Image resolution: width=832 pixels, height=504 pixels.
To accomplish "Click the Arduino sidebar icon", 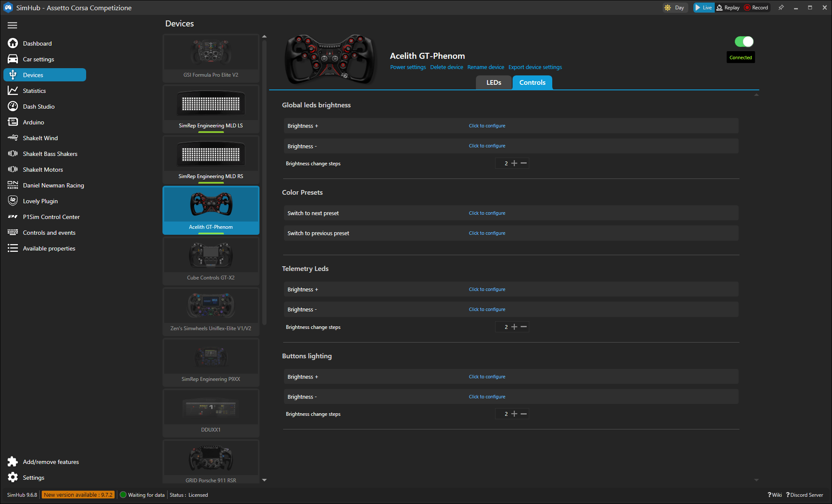I will pyautogui.click(x=13, y=122).
